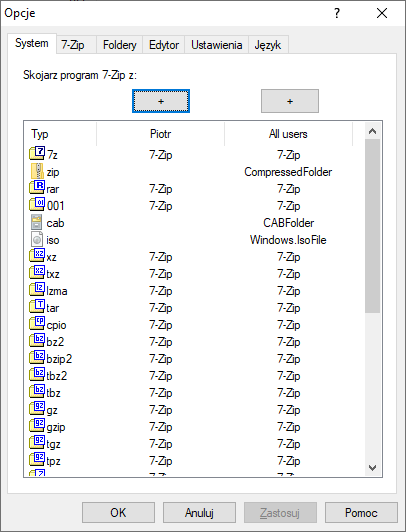Switch to the System tab
This screenshot has height=532, width=406.
click(x=32, y=43)
